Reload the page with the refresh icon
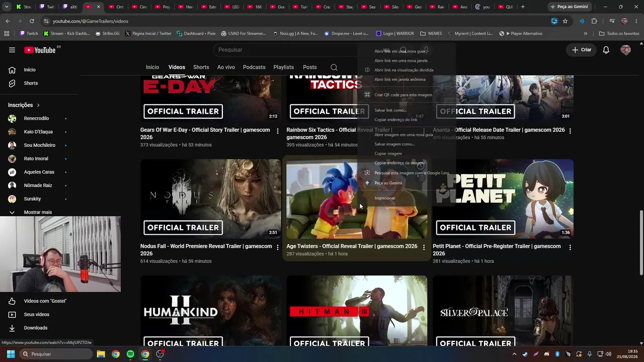The height and width of the screenshot is (362, 644). [32, 21]
